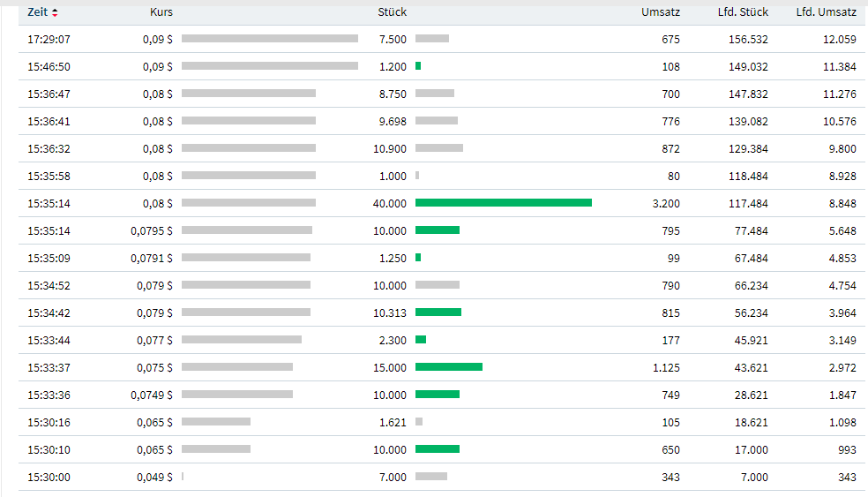Select the 17:29:07 trade timestamp
This screenshot has width=868, height=497.
click(49, 40)
